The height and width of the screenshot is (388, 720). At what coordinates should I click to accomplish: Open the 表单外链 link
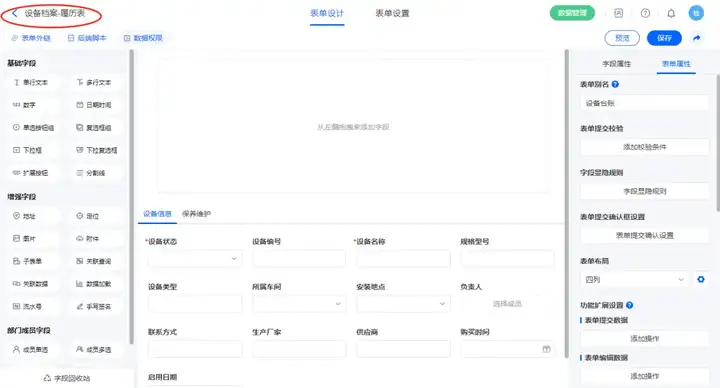click(31, 38)
